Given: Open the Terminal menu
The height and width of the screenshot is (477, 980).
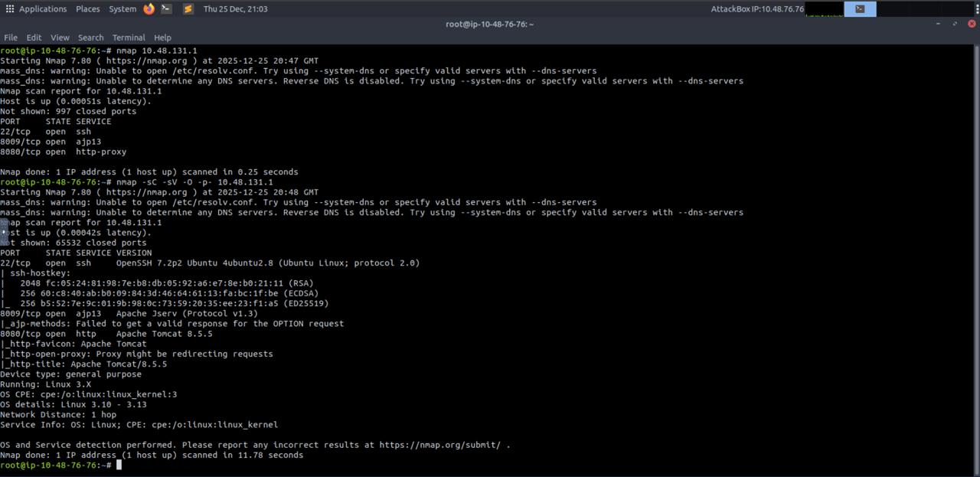Looking at the screenshot, I should pyautogui.click(x=128, y=37).
